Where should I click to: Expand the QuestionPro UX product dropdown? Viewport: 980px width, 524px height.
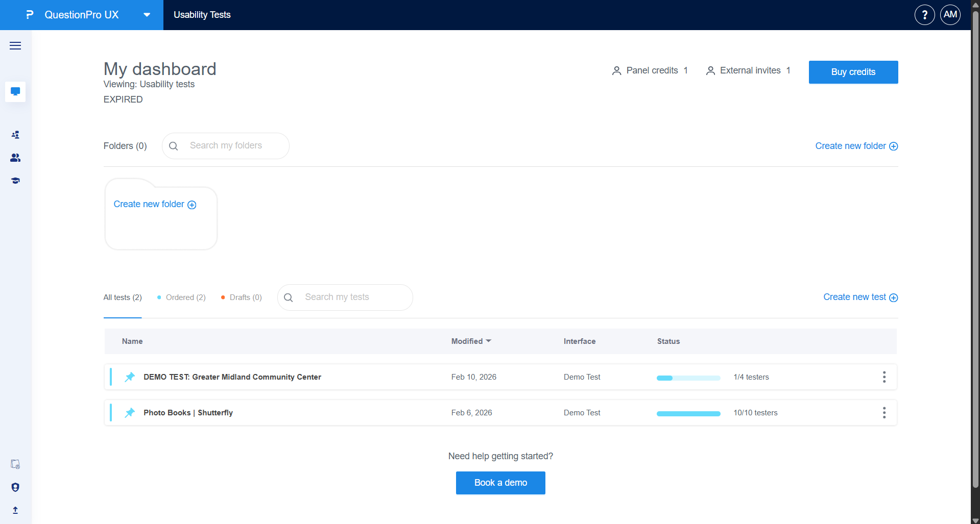pyautogui.click(x=147, y=15)
